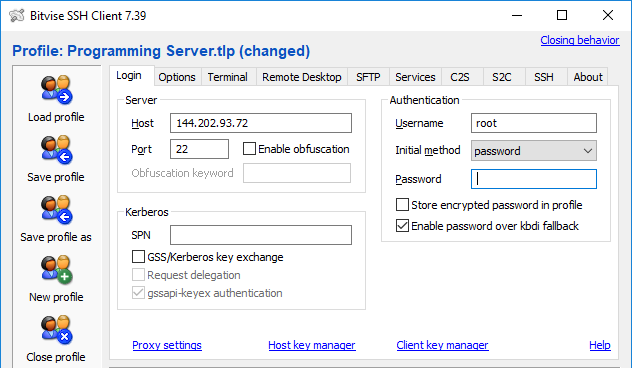Viewport: 632px width, 368px height.
Task: Focus the Username text field
Action: coord(534,123)
